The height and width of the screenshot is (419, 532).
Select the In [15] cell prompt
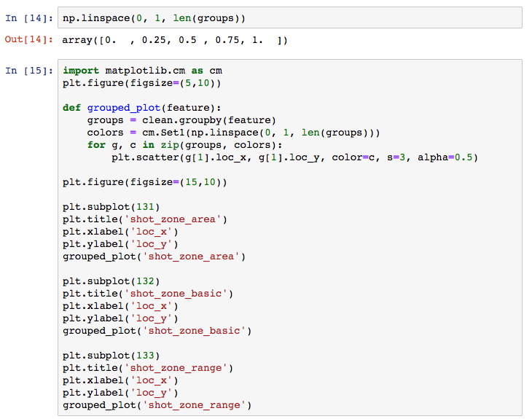28,71
